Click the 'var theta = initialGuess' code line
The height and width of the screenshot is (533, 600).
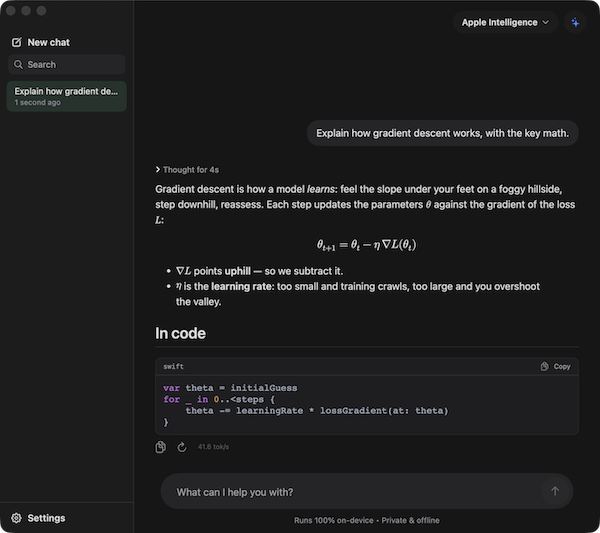[230, 388]
